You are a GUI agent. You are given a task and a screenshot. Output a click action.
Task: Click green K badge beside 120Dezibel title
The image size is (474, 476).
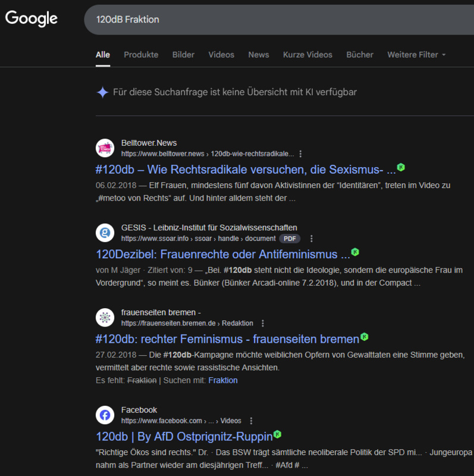[x=355, y=252]
